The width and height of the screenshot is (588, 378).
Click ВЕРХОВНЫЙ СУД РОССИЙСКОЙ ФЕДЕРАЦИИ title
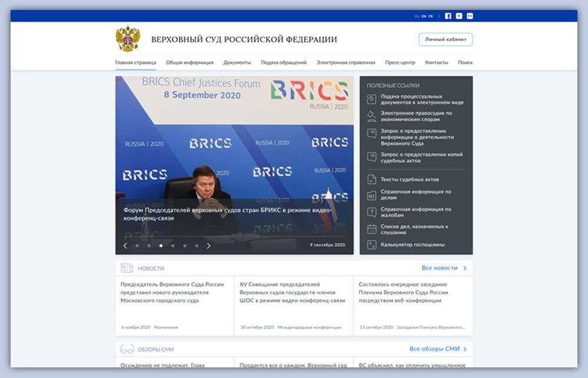(244, 39)
